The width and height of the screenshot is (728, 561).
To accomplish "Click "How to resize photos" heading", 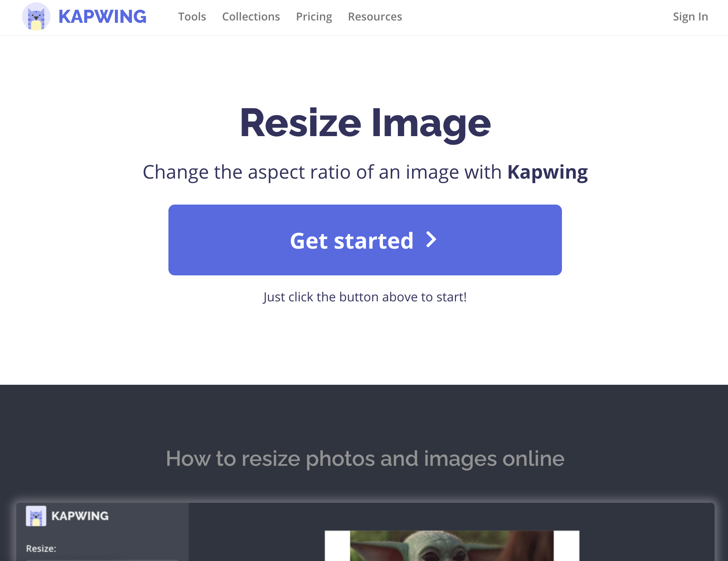I will click(365, 459).
